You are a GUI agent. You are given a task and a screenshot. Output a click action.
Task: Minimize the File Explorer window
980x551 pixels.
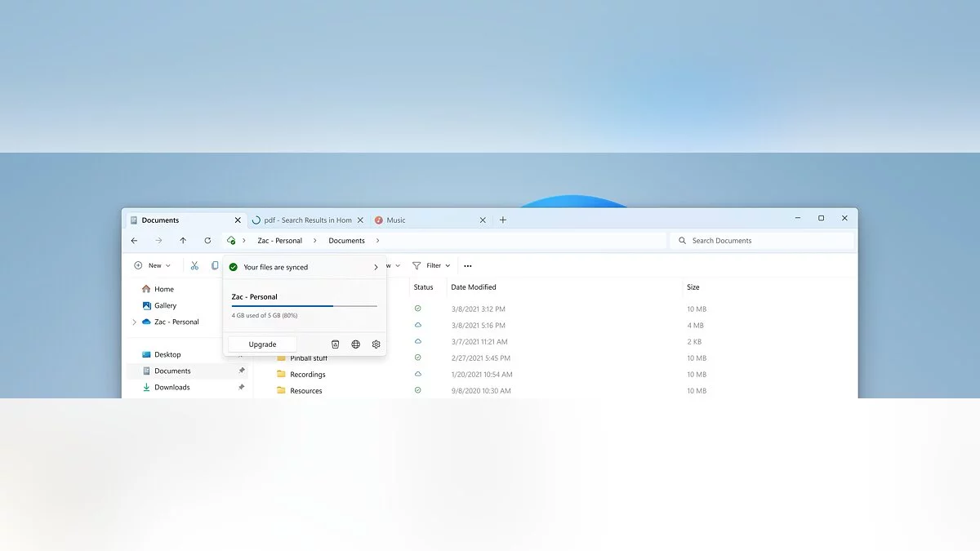coord(797,218)
